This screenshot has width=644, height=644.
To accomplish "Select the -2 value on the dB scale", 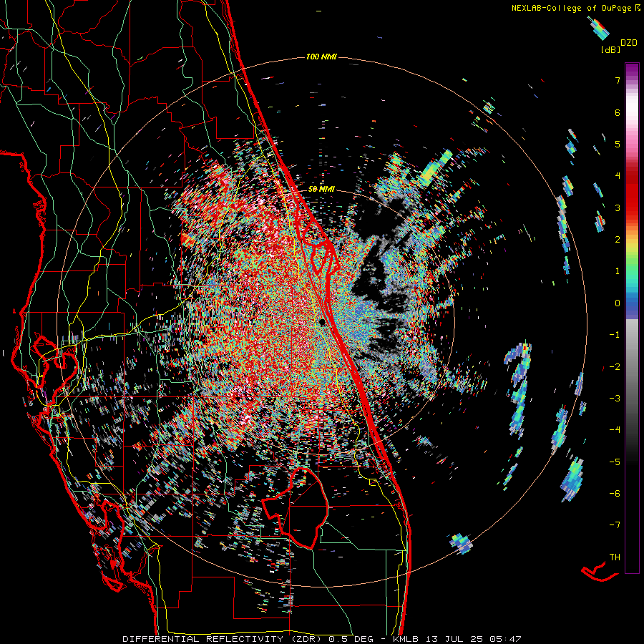I will [x=615, y=366].
